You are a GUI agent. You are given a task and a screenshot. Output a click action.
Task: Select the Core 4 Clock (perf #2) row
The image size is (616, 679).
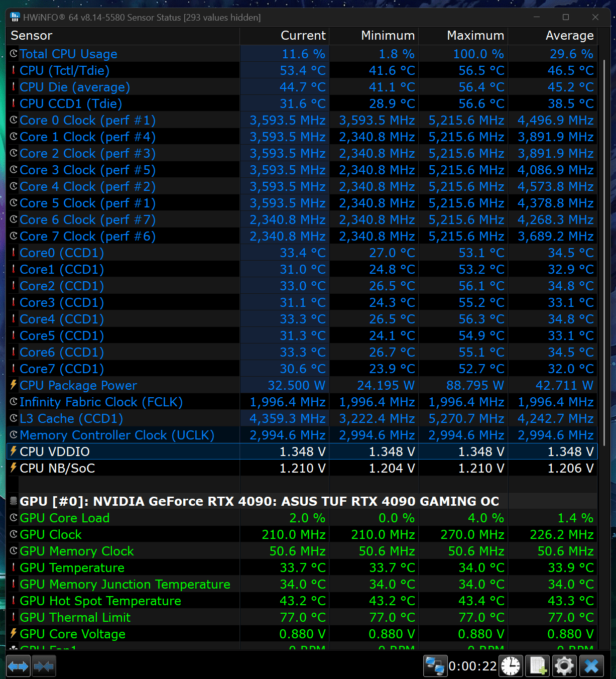[302, 186]
